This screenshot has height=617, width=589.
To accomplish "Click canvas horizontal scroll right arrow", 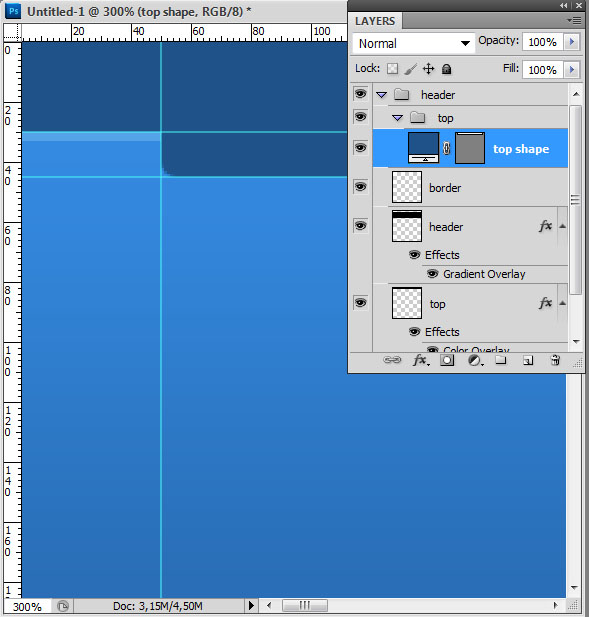I will point(556,606).
